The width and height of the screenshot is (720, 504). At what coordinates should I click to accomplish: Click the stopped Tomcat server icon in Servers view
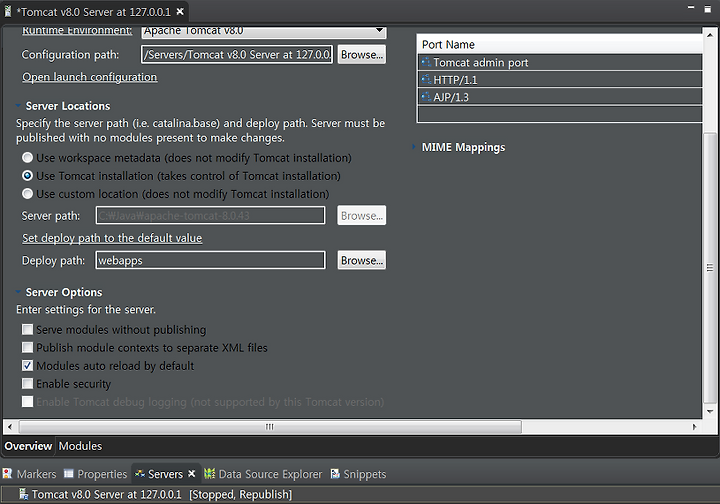tap(23, 494)
